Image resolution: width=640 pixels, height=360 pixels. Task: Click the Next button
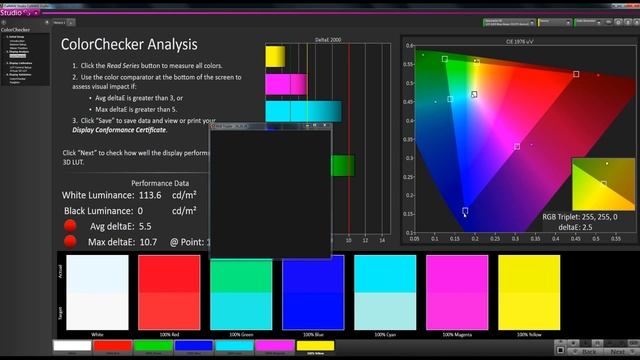click(x=622, y=351)
